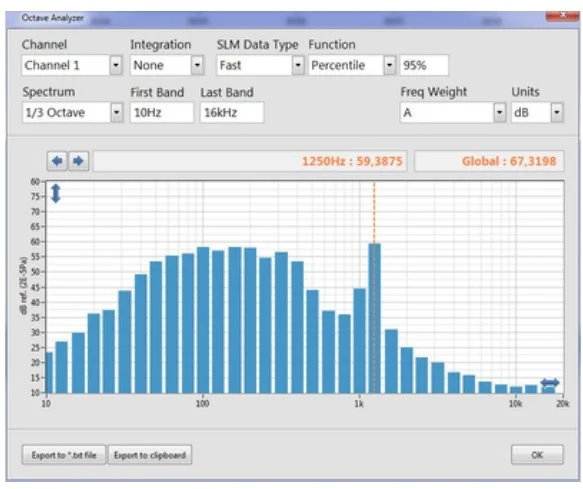Click the SLM Data Type label

point(257,45)
